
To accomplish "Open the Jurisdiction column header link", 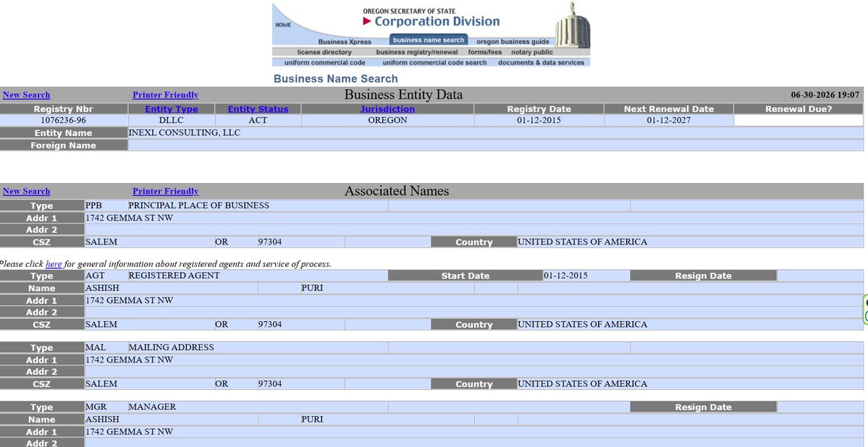I will (x=387, y=109).
